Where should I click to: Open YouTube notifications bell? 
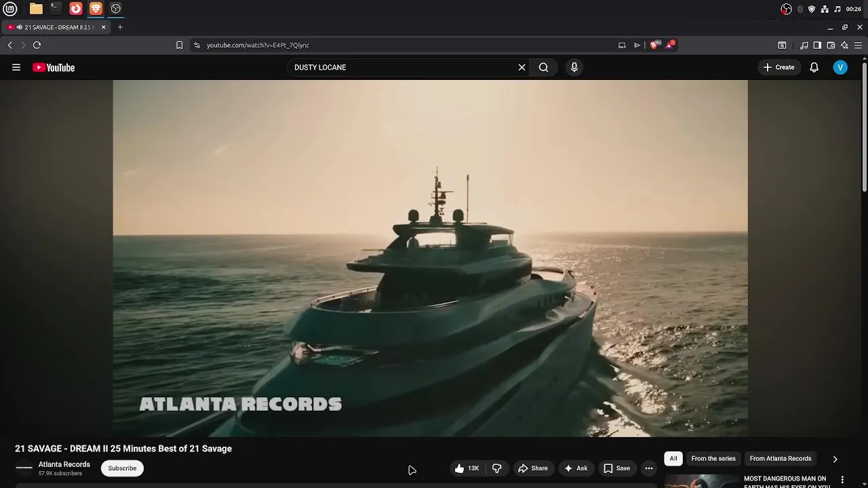point(814,67)
